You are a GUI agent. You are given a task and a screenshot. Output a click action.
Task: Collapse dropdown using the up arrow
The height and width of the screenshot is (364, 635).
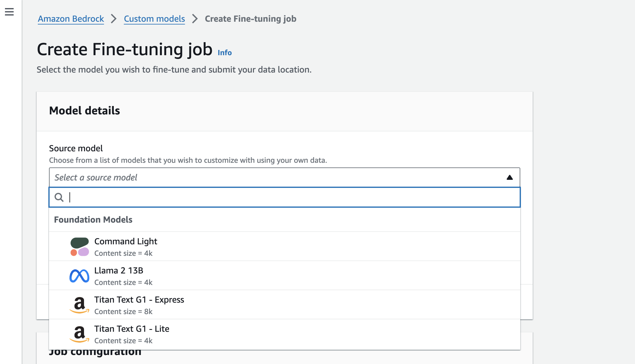click(509, 177)
